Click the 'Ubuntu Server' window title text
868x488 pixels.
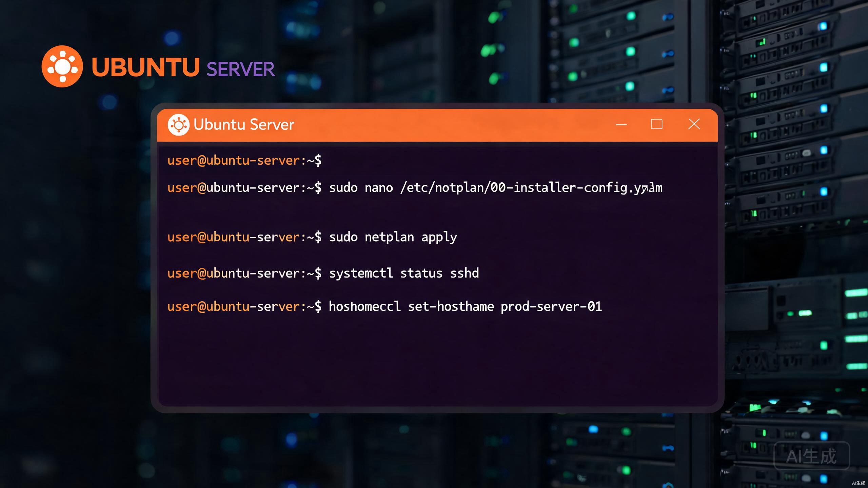[x=244, y=124]
